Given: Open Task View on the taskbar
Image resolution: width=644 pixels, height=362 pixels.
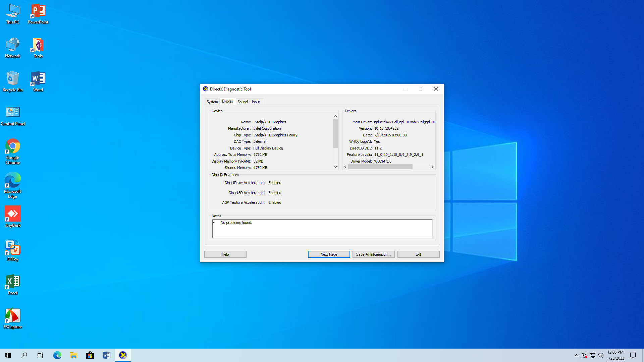Looking at the screenshot, I should tap(40, 355).
